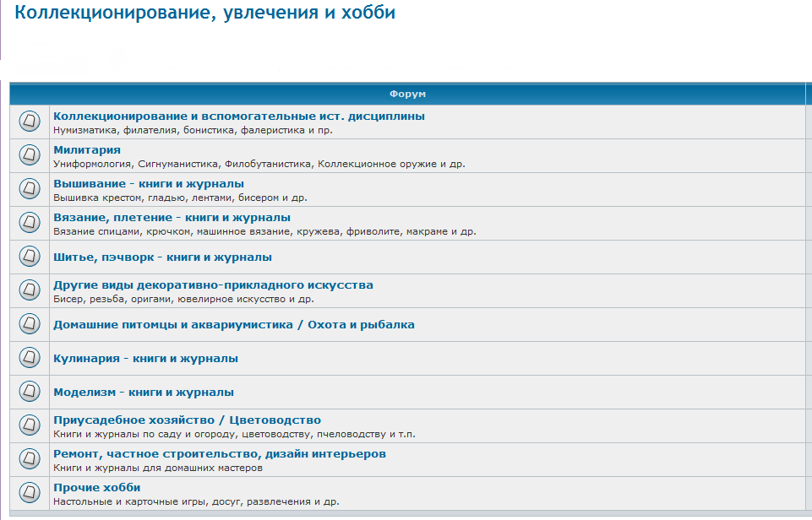
Task: Open the Кулинария - книги и журналы forum
Action: click(146, 357)
